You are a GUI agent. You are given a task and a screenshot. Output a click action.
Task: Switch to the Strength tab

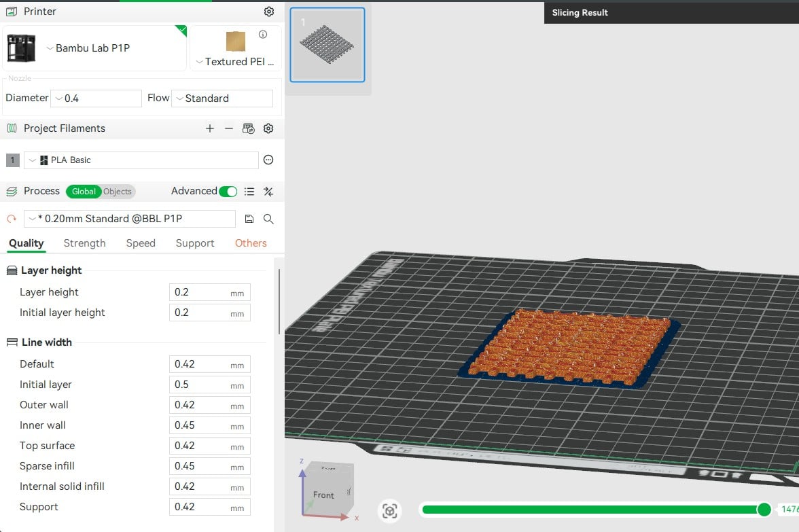84,243
